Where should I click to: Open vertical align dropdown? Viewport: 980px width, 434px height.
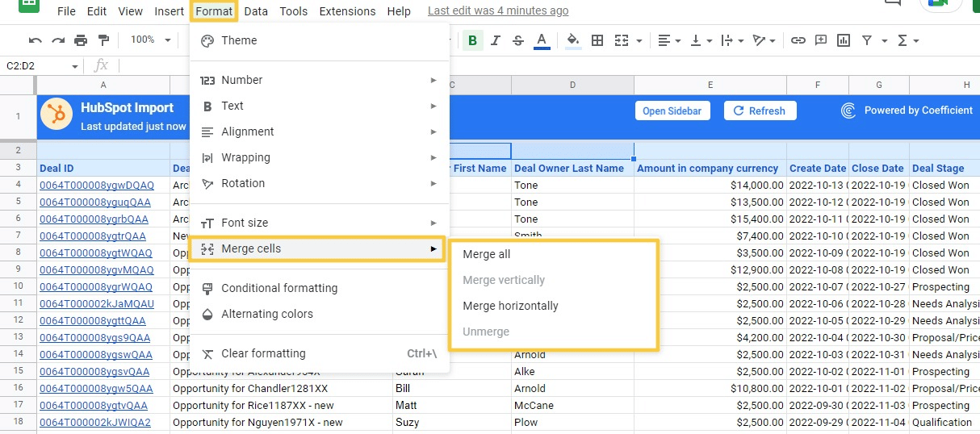[701, 40]
